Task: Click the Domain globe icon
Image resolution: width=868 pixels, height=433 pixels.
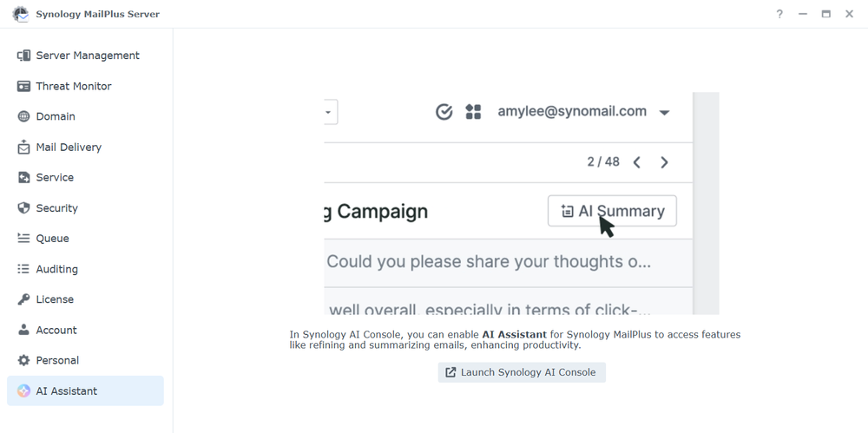Action: point(23,116)
